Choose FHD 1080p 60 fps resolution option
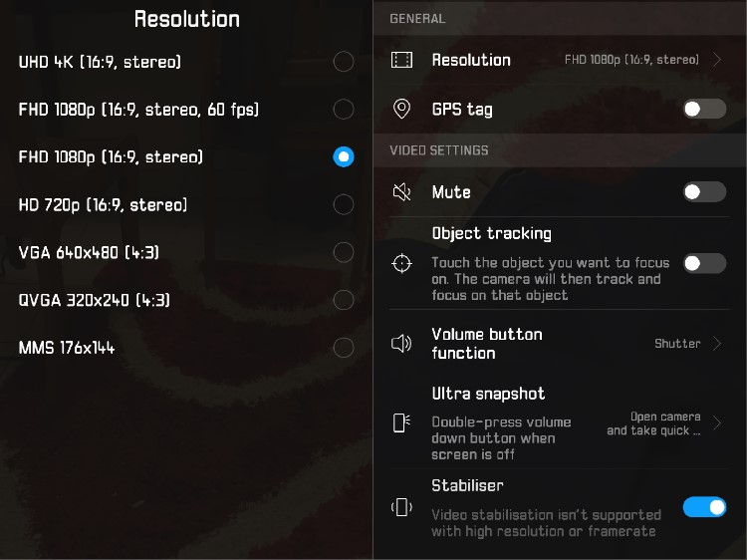The height and width of the screenshot is (560, 747). 344,110
